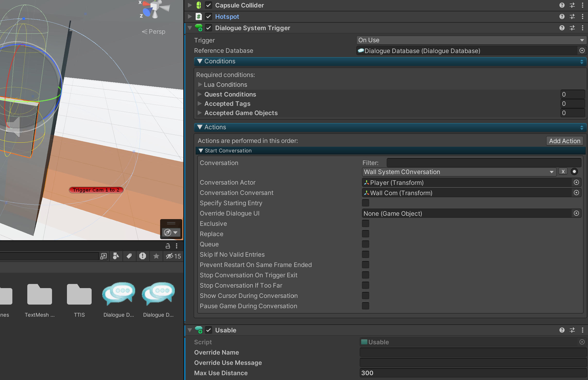This screenshot has width=588, height=380.
Task: Disable the Usable component checkbox
Action: [209, 330]
